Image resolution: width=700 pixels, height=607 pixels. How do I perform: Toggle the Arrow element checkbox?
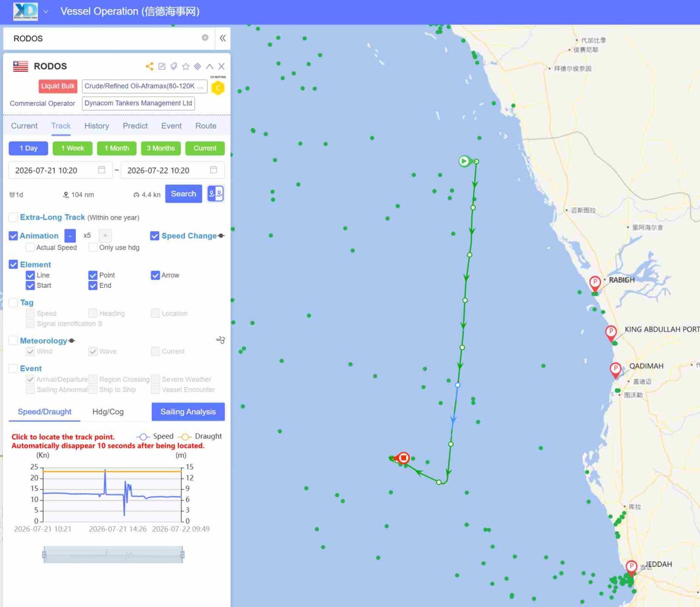coord(155,276)
